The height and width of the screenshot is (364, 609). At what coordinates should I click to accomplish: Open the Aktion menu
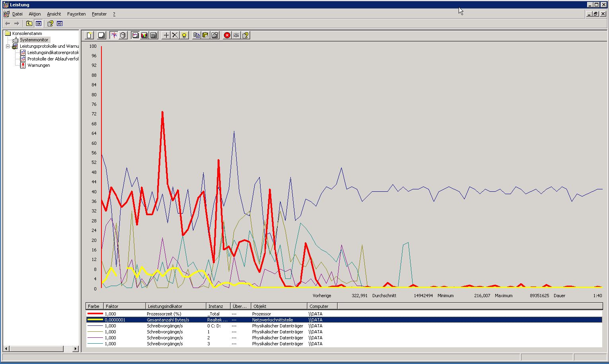34,14
